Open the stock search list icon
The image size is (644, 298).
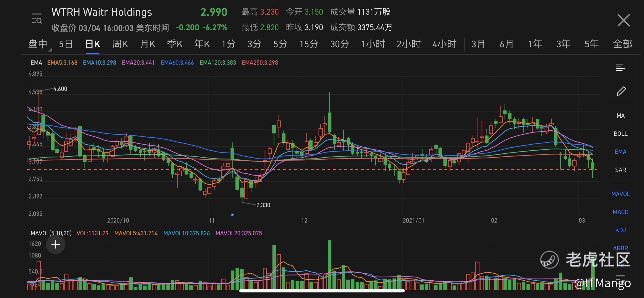[37, 19]
